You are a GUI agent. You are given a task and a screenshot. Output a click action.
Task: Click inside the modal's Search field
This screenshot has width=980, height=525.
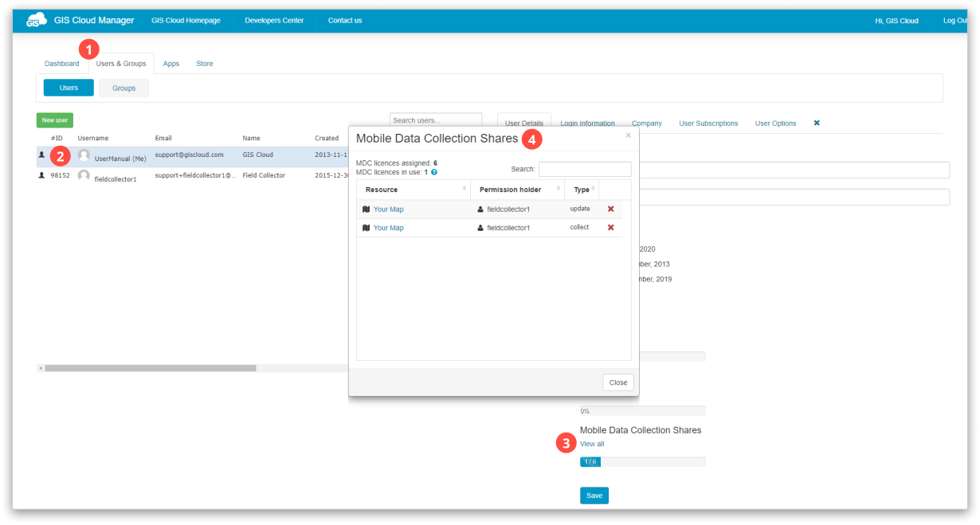pyautogui.click(x=587, y=169)
